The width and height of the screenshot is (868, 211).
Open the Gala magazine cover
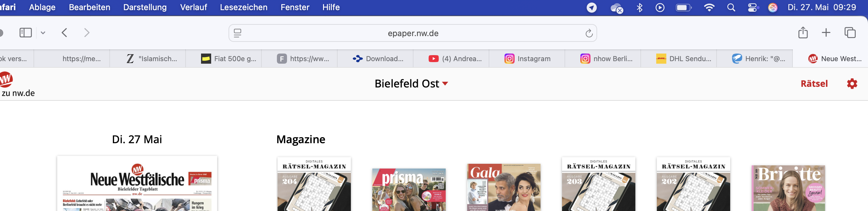pyautogui.click(x=504, y=187)
